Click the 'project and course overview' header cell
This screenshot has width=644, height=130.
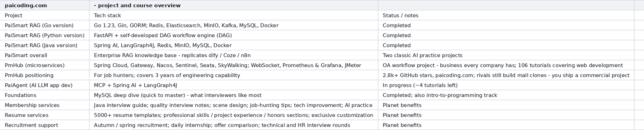click(x=234, y=5)
